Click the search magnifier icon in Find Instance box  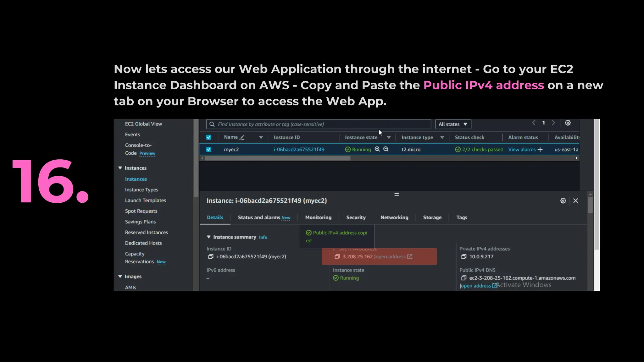(x=212, y=124)
